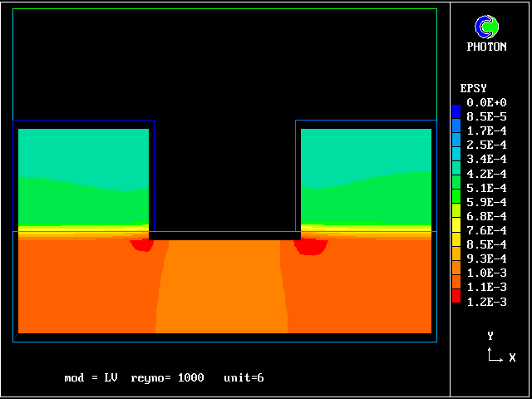Click the black central block between chambers

(x=224, y=175)
